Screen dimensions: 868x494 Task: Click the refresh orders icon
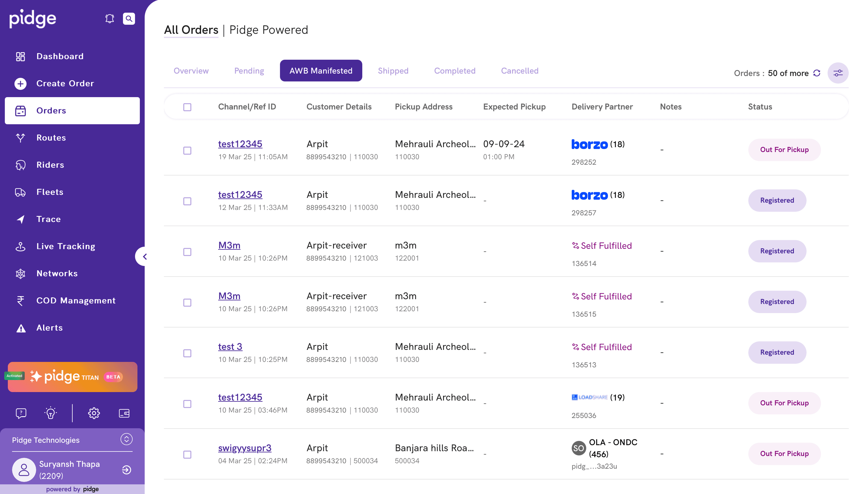click(817, 73)
